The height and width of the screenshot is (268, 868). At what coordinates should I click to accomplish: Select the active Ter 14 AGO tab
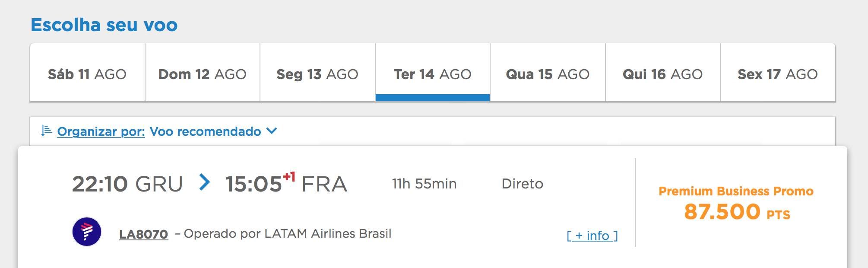point(433,73)
